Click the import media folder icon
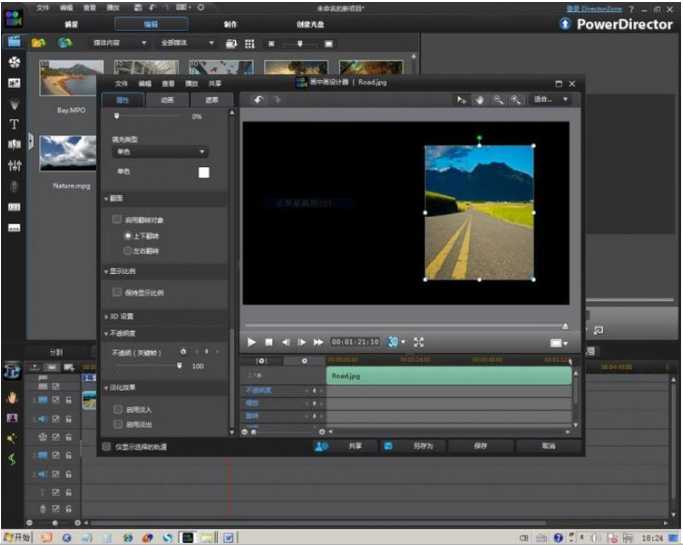Image resolution: width=683 pixels, height=545 pixels. pos(38,44)
